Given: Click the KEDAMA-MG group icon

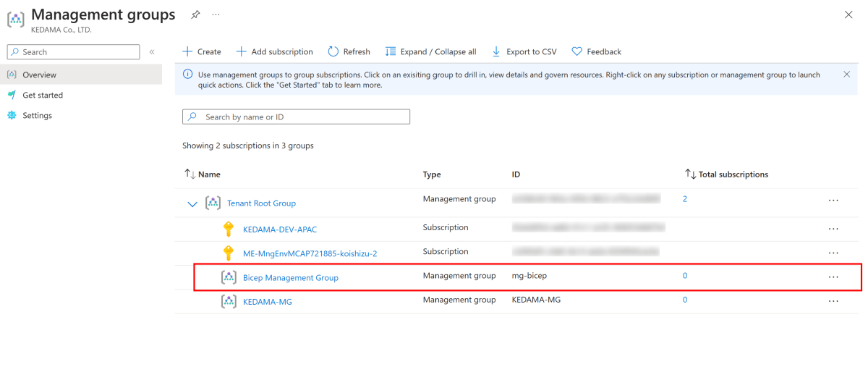Looking at the screenshot, I should pyautogui.click(x=229, y=301).
